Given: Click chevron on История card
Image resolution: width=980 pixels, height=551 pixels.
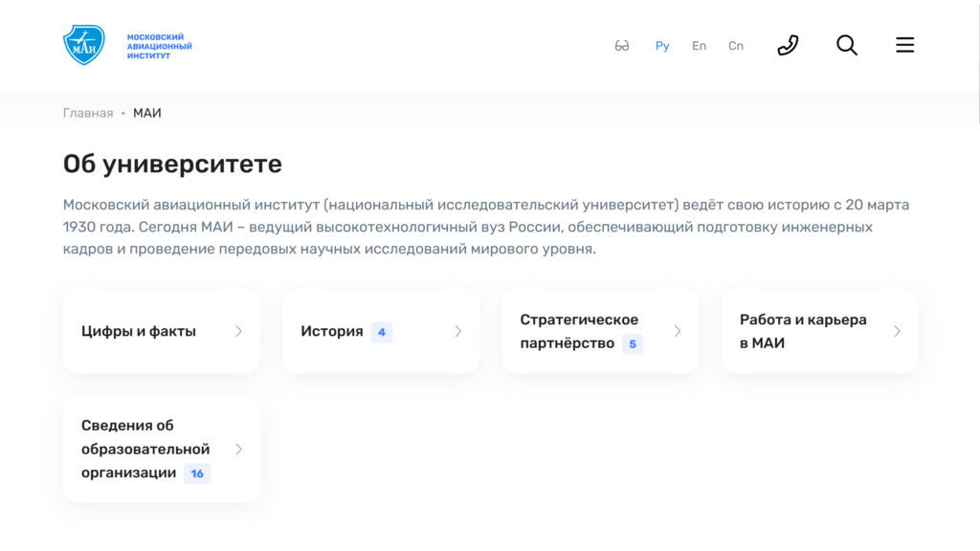Looking at the screenshot, I should click(458, 331).
